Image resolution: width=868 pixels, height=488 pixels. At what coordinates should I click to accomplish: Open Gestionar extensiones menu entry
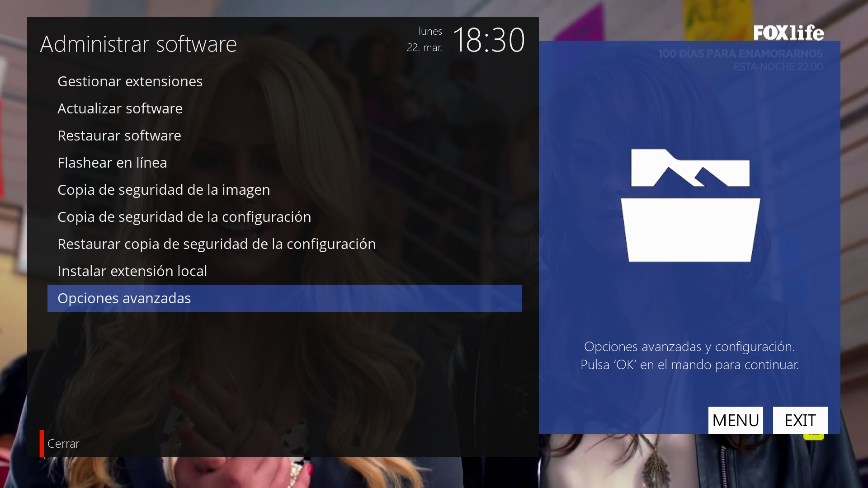[x=130, y=81]
